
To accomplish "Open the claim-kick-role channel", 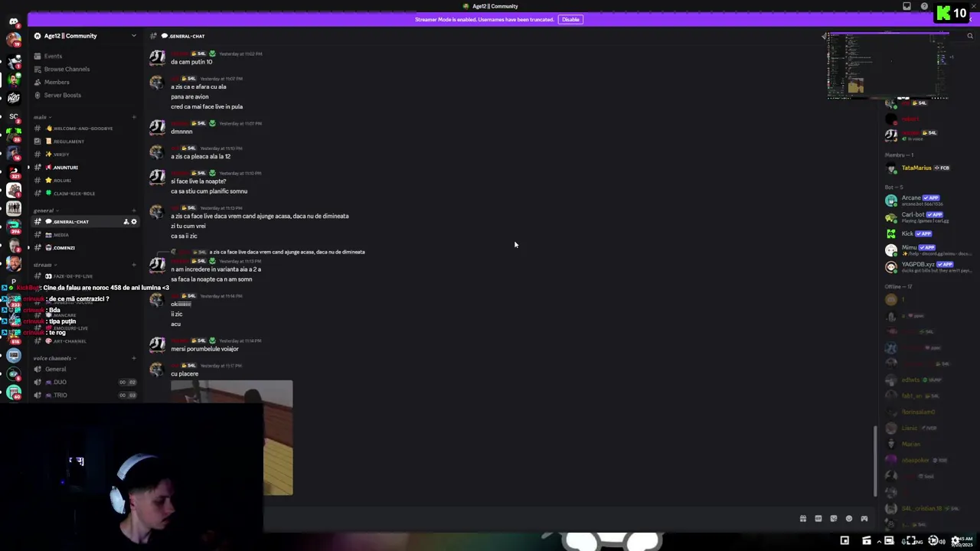I will (84, 194).
